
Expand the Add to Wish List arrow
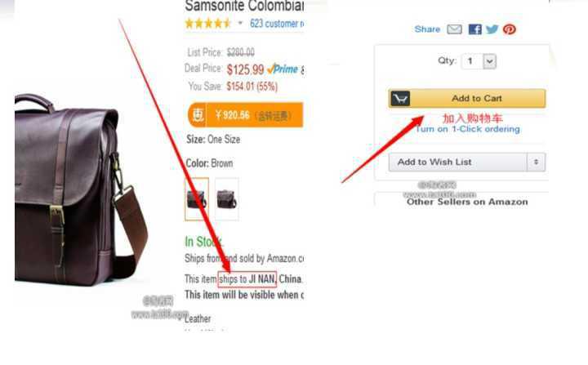click(536, 162)
